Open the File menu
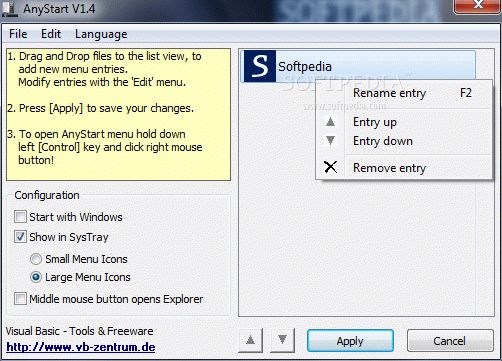The image size is (502, 361). pyautogui.click(x=18, y=34)
